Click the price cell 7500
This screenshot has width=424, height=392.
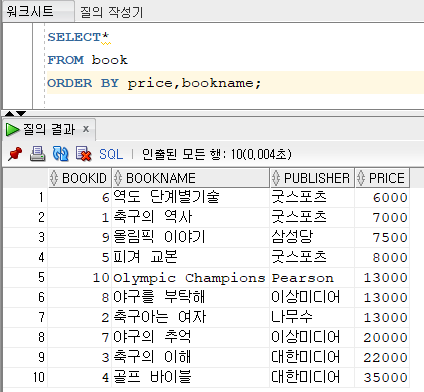[382, 237]
